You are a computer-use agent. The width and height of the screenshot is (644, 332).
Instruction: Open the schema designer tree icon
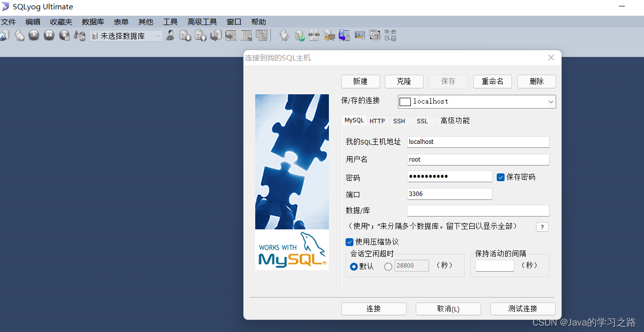pos(390,35)
